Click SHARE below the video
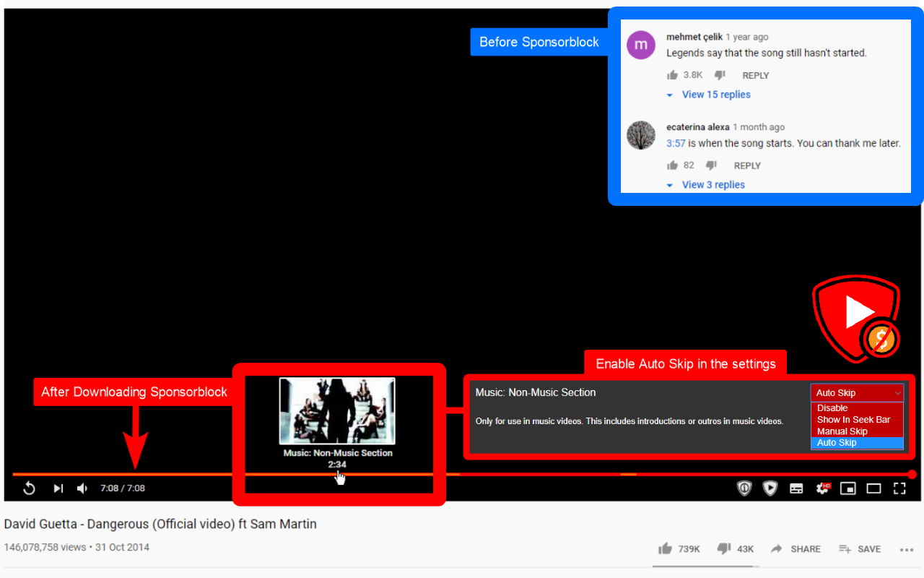The height and width of the screenshot is (578, 924). click(804, 548)
